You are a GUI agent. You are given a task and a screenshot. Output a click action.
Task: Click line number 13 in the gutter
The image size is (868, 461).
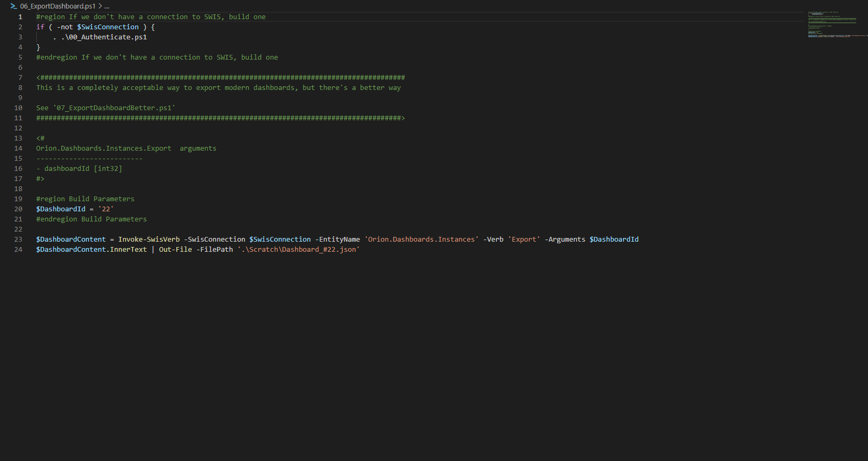(18, 138)
